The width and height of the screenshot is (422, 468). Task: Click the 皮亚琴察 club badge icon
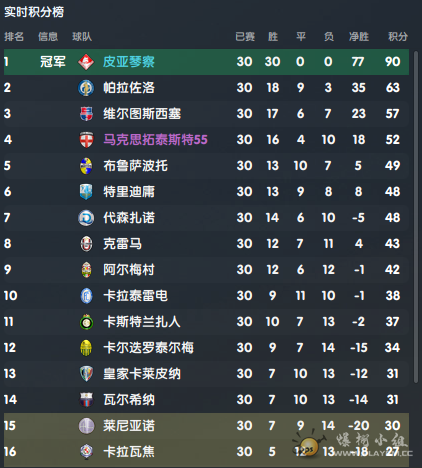(x=86, y=62)
